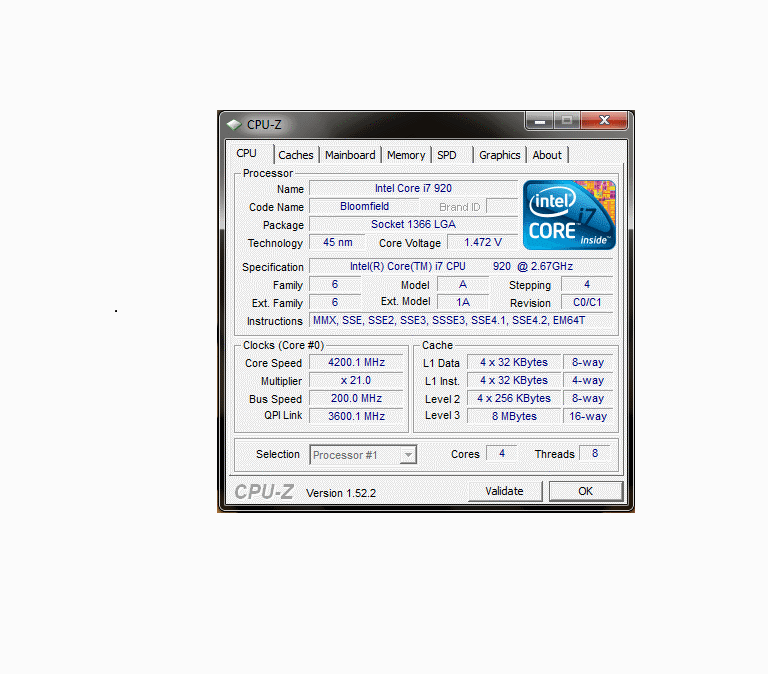Click the Validate button
768x674 pixels.
coord(504,491)
